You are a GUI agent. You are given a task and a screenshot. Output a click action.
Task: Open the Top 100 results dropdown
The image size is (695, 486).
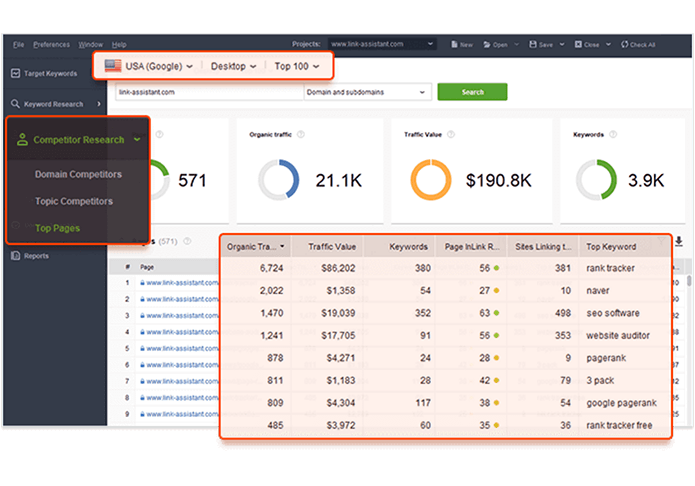pos(297,67)
